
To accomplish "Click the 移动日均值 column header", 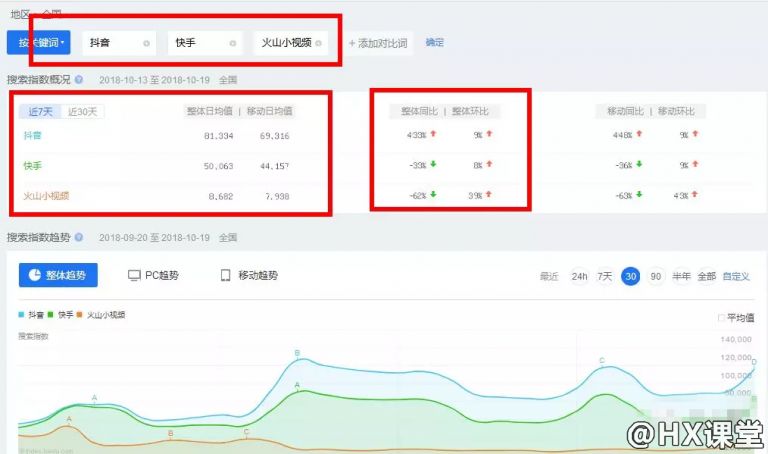I will coord(269,111).
